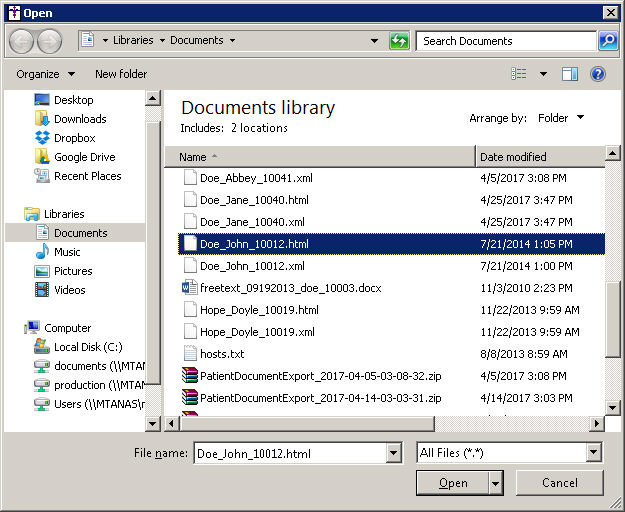The width and height of the screenshot is (625, 512).
Task: Click the Back navigation arrow button
Action: 22,41
